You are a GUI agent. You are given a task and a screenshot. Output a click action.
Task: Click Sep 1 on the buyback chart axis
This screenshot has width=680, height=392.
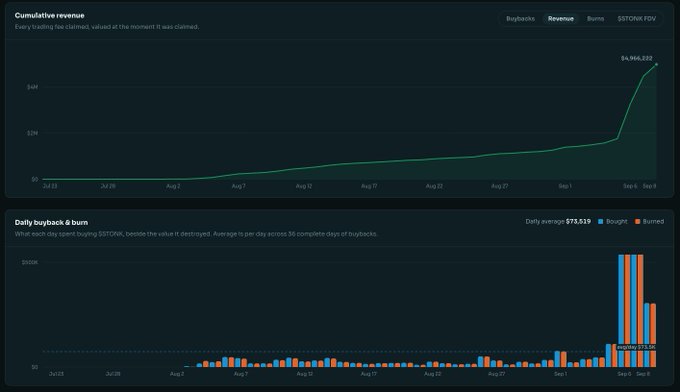point(560,374)
